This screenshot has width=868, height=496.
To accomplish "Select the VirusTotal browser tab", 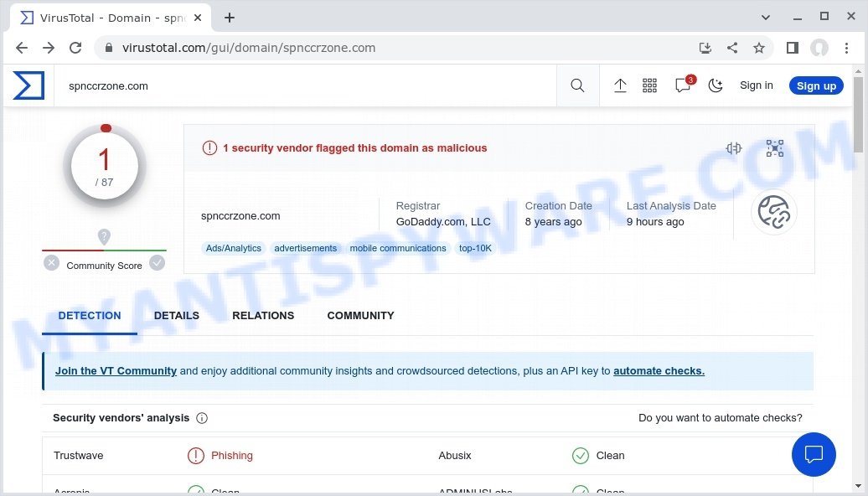I will pos(111,18).
